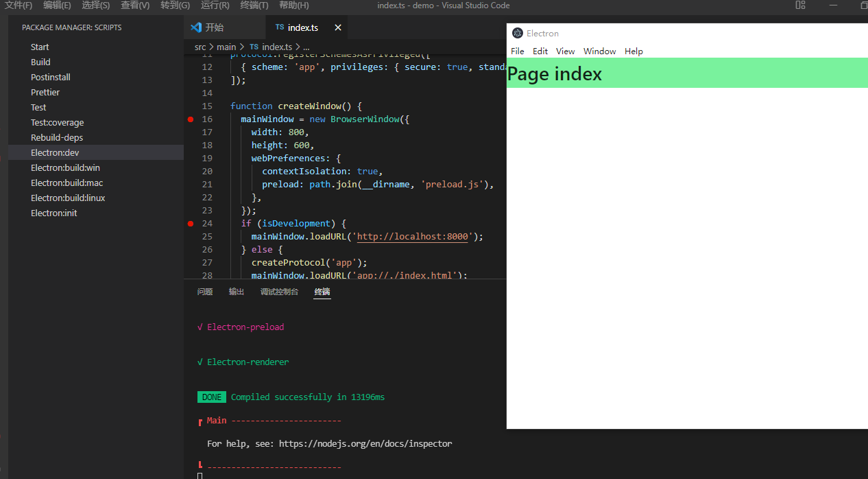Image resolution: width=868 pixels, height=479 pixels.
Task: Toggle the breakpoint on line 24
Action: [190, 223]
